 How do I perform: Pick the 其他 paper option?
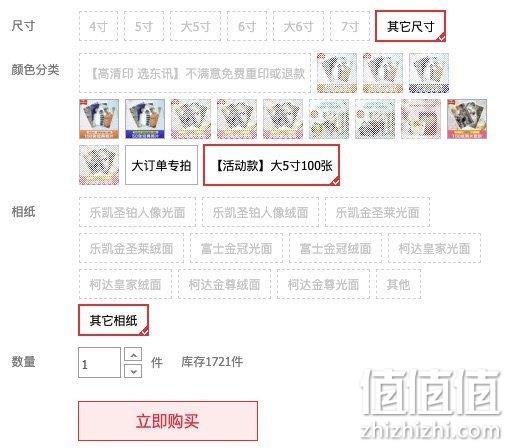click(x=398, y=284)
